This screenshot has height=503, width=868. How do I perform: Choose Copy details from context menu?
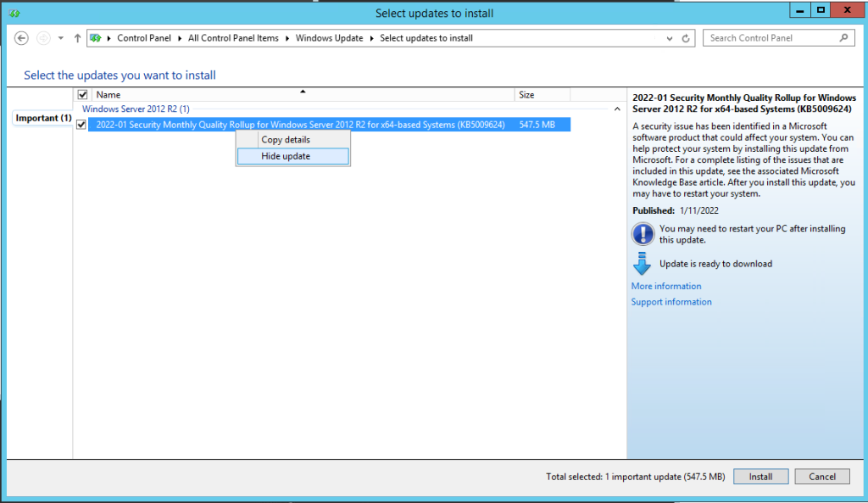coord(293,140)
